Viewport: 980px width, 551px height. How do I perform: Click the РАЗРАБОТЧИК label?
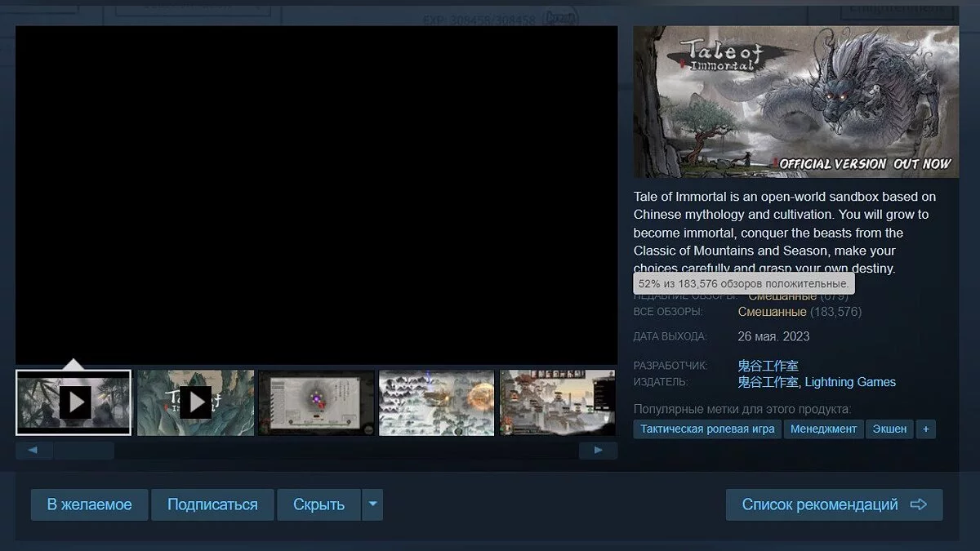pyautogui.click(x=670, y=366)
